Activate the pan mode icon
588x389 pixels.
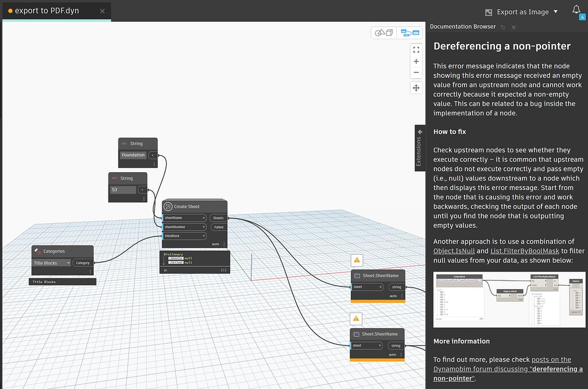click(416, 88)
